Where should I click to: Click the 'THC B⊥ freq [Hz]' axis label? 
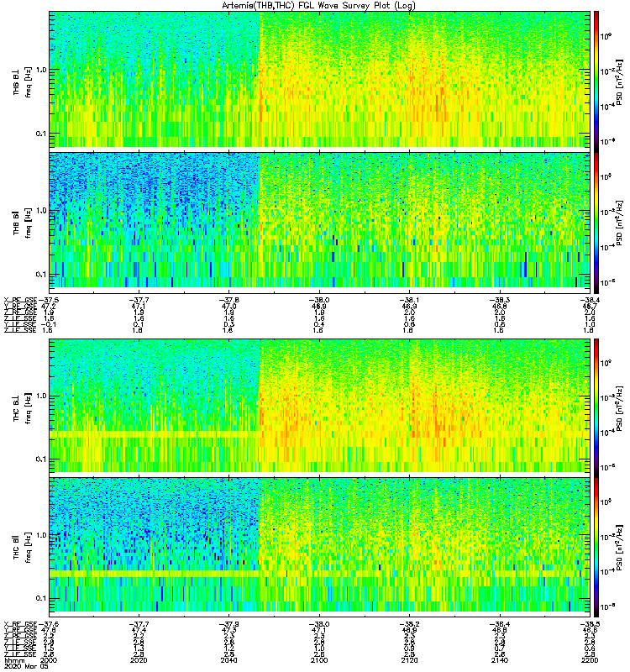pos(22,407)
